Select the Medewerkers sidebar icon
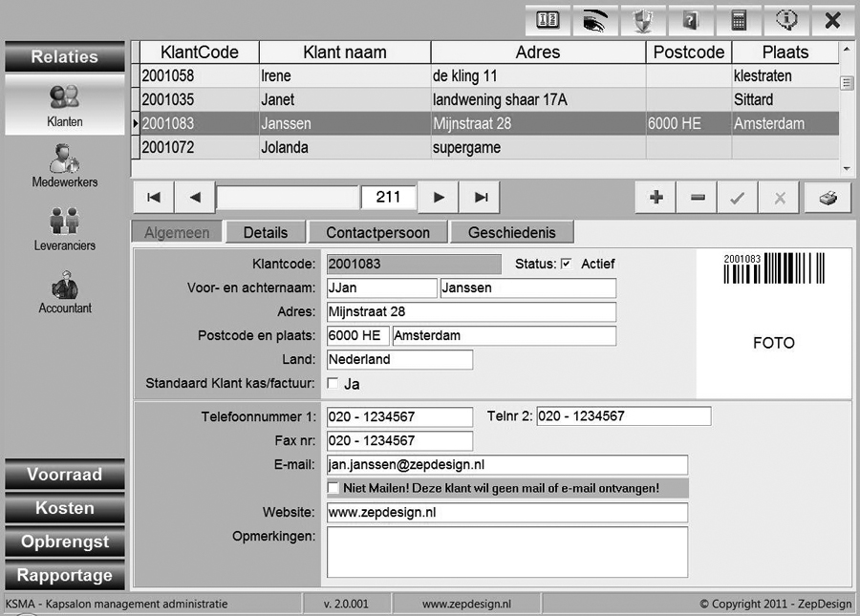Viewport: 860px width, 616px height. (x=64, y=167)
